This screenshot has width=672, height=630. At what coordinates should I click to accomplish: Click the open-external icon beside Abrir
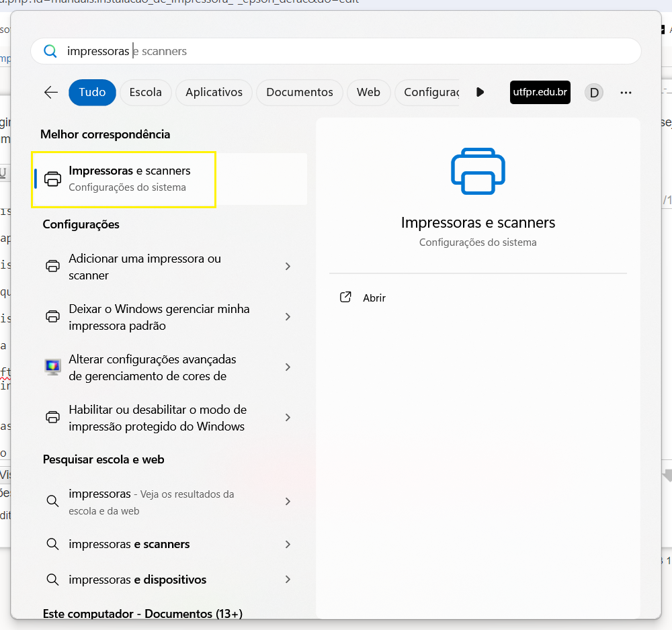point(346,298)
